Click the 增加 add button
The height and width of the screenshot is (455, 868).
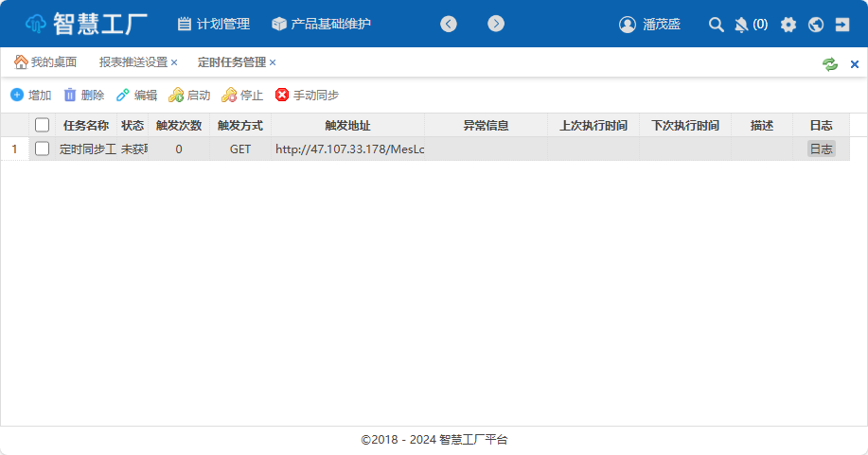[x=31, y=95]
